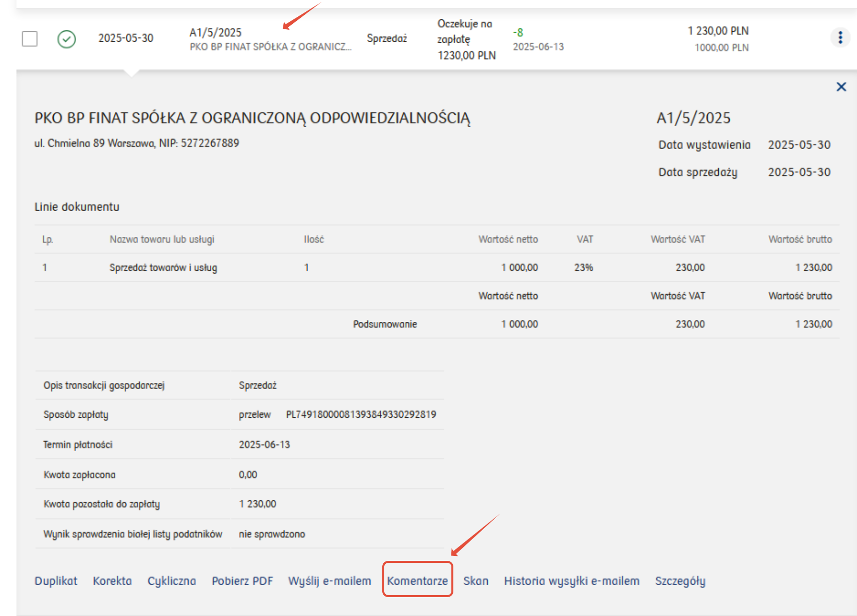Download invoice via Pobierz PDF
The image size is (857, 616).
[243, 581]
